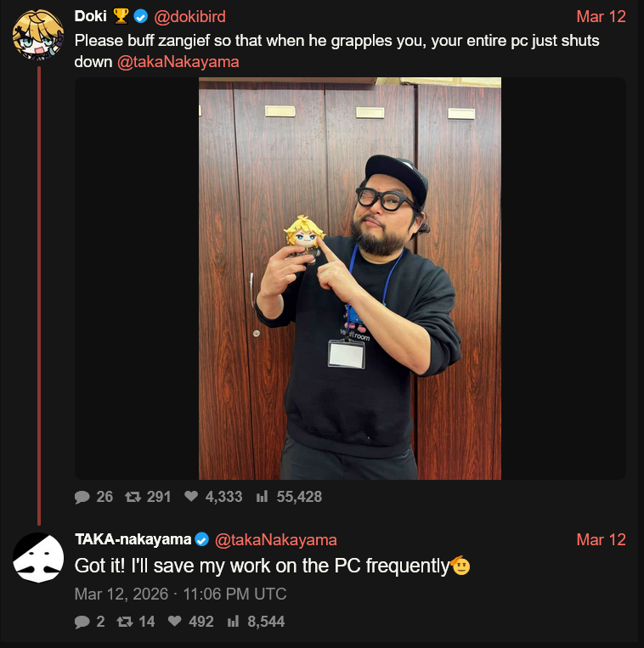
Task: Click the retweet icon showing 291
Action: pyautogui.click(x=133, y=497)
